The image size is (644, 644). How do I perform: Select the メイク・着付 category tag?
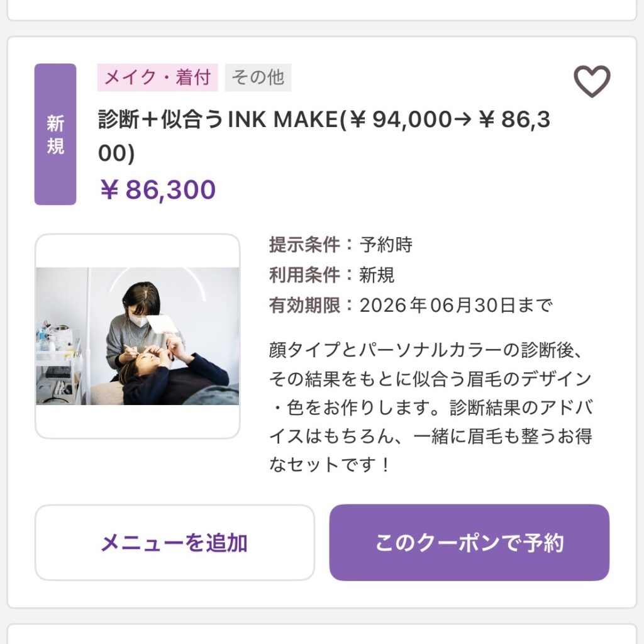[x=157, y=77]
